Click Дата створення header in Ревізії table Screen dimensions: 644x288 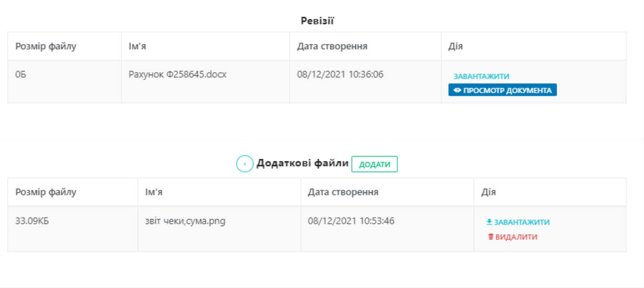pyautogui.click(x=332, y=46)
